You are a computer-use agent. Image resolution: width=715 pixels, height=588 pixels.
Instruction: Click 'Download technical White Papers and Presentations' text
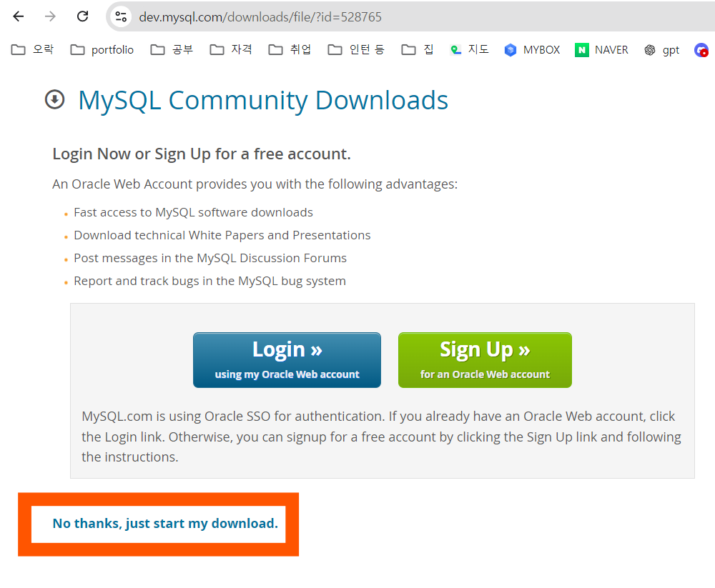pos(222,235)
